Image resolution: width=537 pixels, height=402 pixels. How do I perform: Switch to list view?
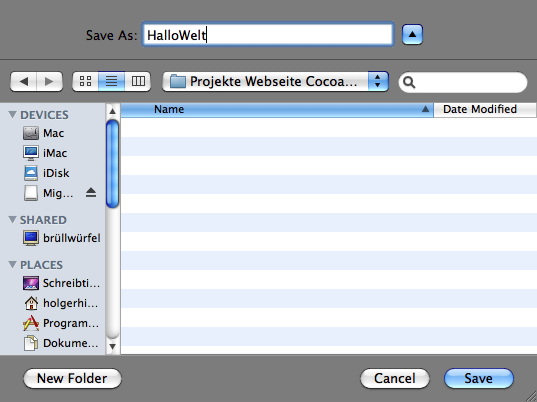tap(111, 81)
